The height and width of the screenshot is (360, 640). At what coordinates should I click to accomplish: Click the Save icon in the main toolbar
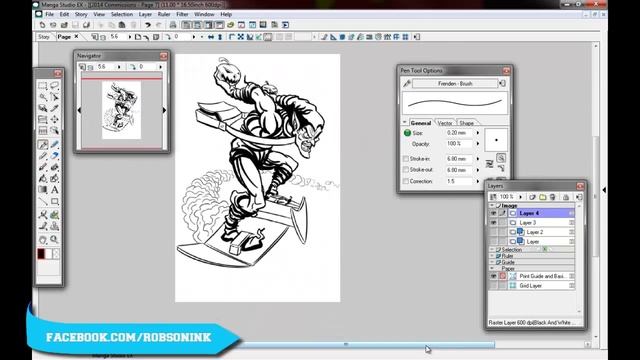point(75,25)
